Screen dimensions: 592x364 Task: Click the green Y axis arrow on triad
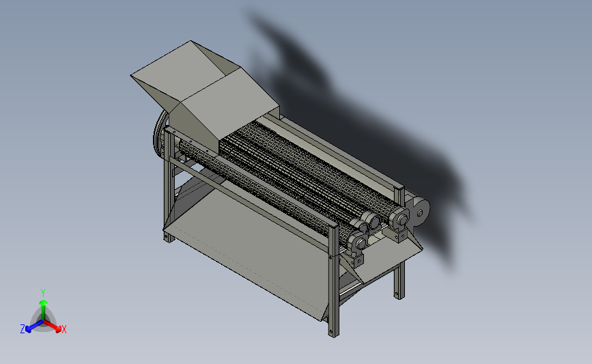(43, 309)
